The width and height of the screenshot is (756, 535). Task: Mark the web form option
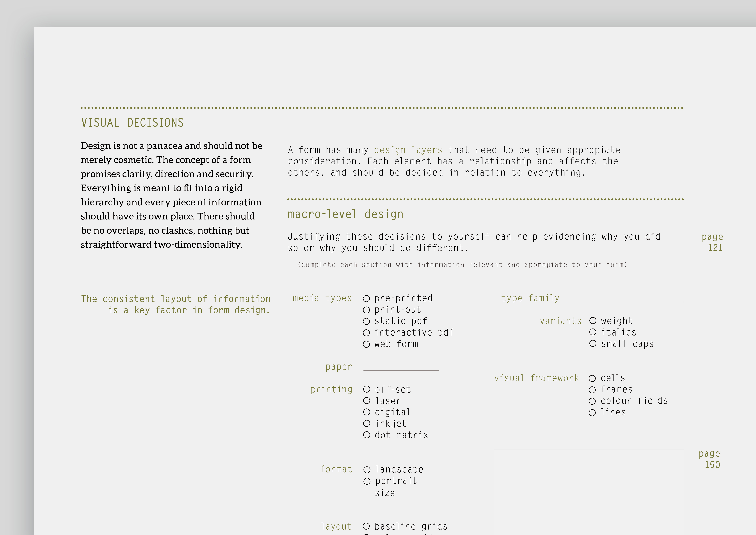[x=366, y=344]
